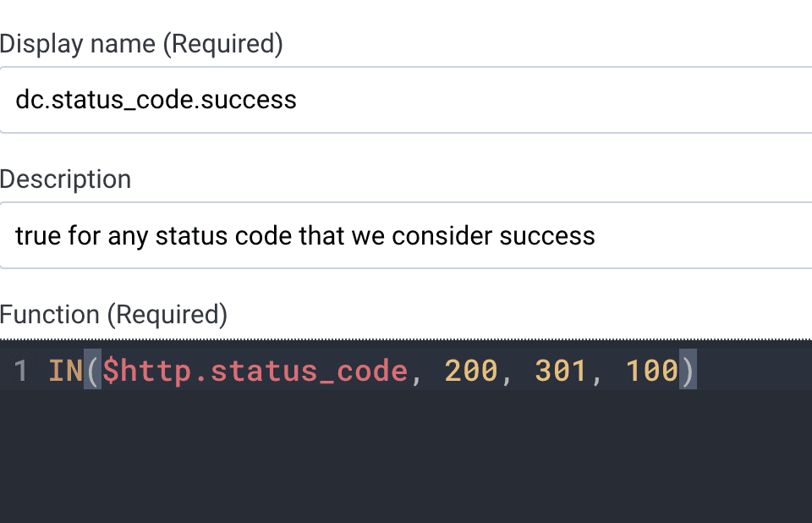Click the 100 value in function
This screenshot has width=812, height=523.
click(x=651, y=372)
